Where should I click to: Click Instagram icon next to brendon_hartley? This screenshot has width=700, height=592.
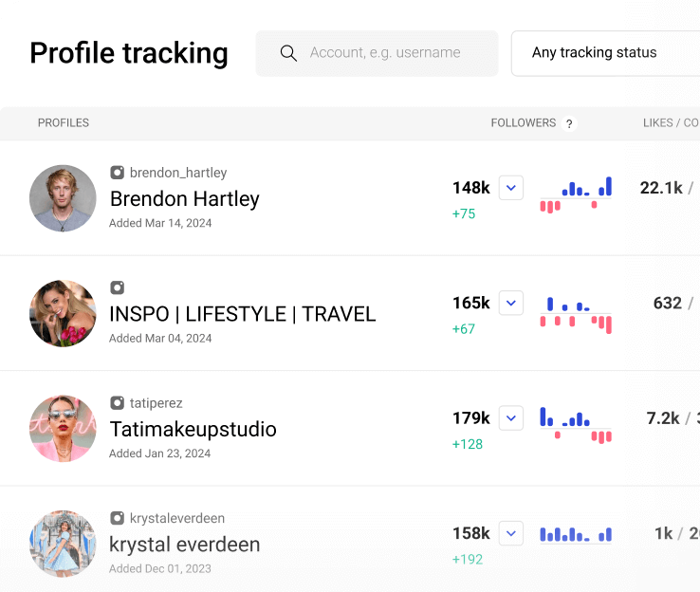(118, 173)
